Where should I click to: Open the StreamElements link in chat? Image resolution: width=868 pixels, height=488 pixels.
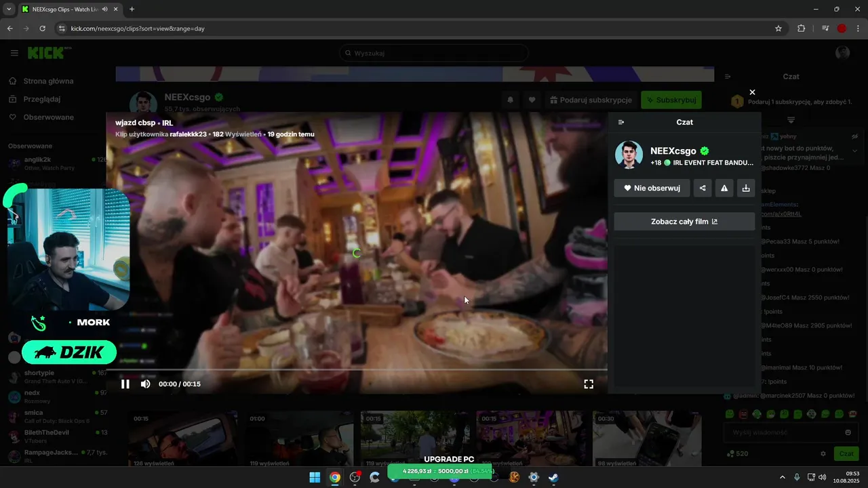[x=781, y=213]
